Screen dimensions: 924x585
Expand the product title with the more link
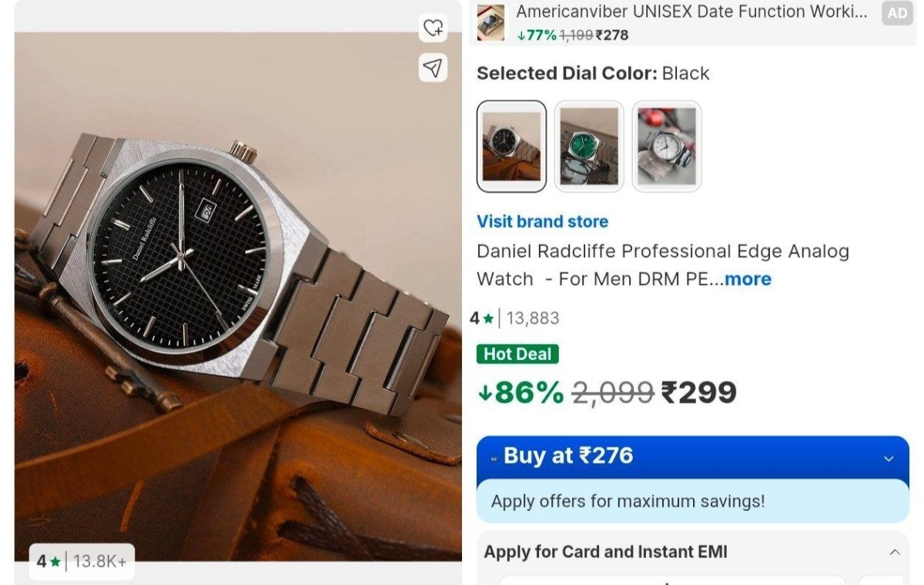click(748, 279)
